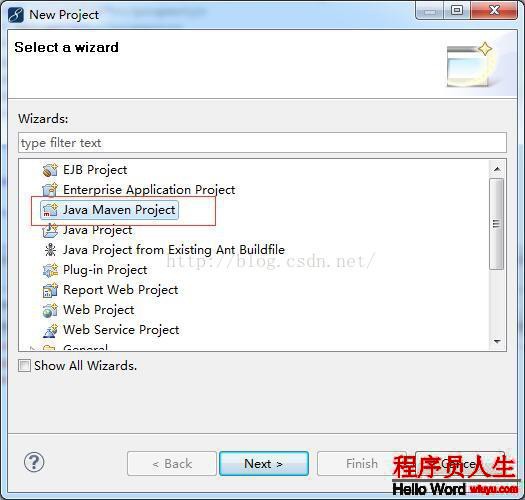
Task: Select the EJB Project wizard icon
Action: tap(50, 170)
